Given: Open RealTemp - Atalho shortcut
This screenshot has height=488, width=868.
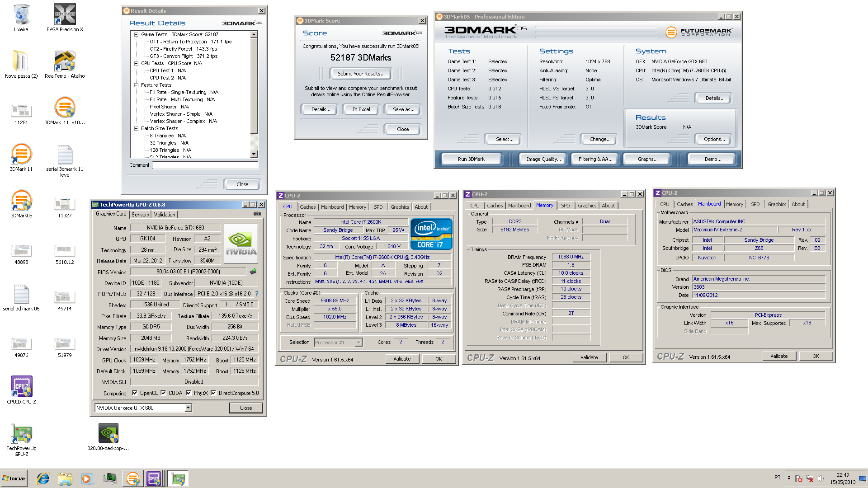Looking at the screenshot, I should pyautogui.click(x=65, y=64).
